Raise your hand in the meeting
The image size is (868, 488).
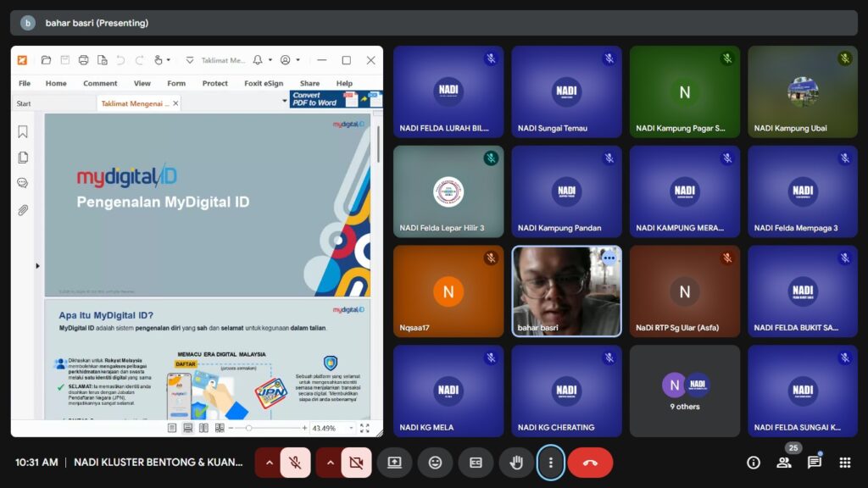[516, 462]
